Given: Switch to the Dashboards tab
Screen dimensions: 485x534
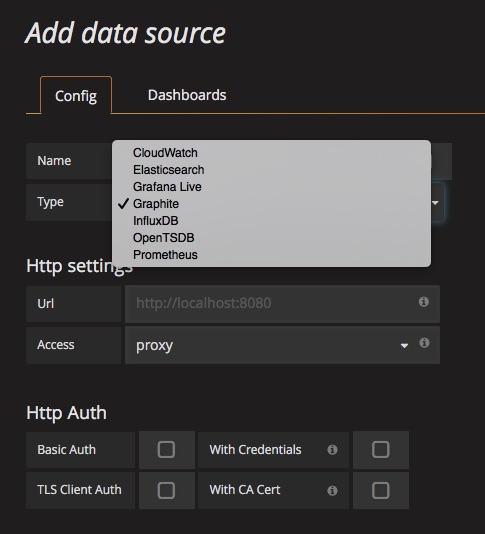Looking at the screenshot, I should 187,95.
